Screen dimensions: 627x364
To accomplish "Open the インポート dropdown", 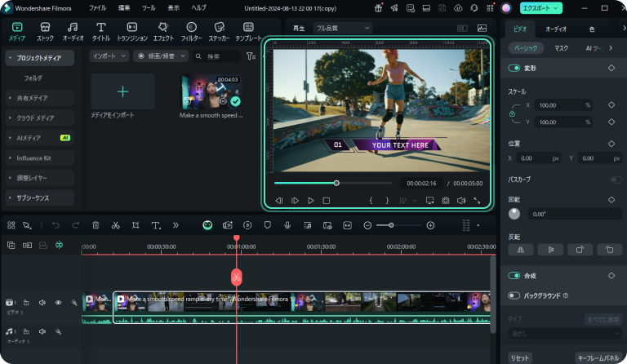I will pyautogui.click(x=109, y=56).
